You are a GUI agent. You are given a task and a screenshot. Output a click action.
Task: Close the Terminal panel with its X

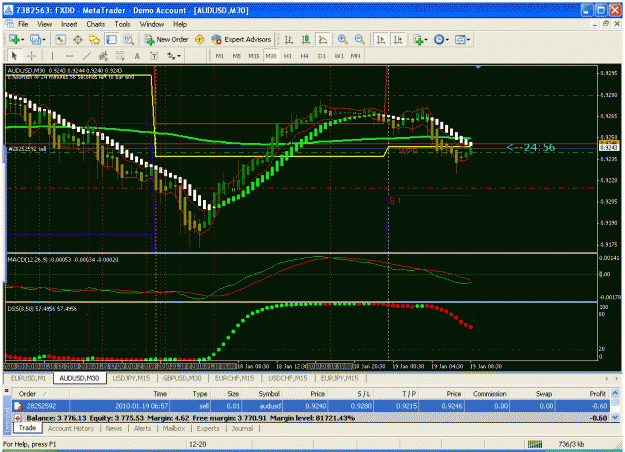6,391
